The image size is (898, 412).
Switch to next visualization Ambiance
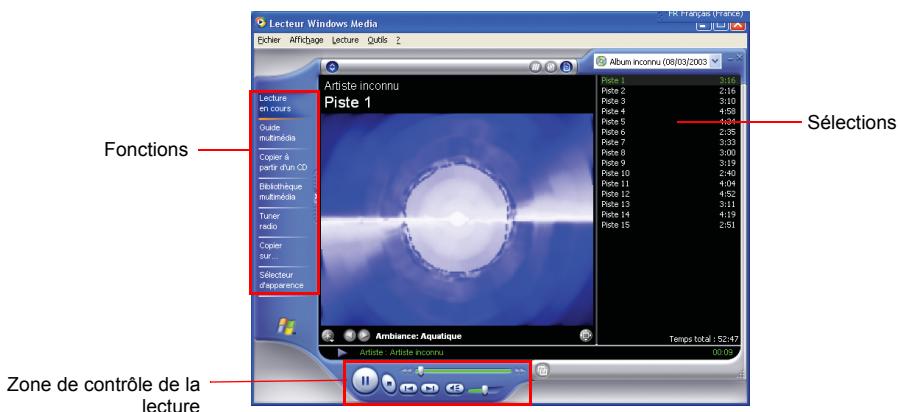pyautogui.click(x=362, y=336)
